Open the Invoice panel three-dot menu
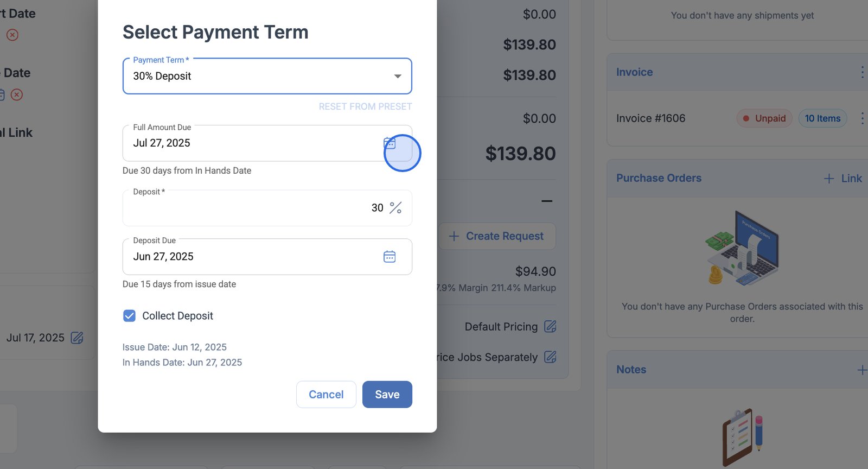This screenshot has width=868, height=469. [862, 72]
